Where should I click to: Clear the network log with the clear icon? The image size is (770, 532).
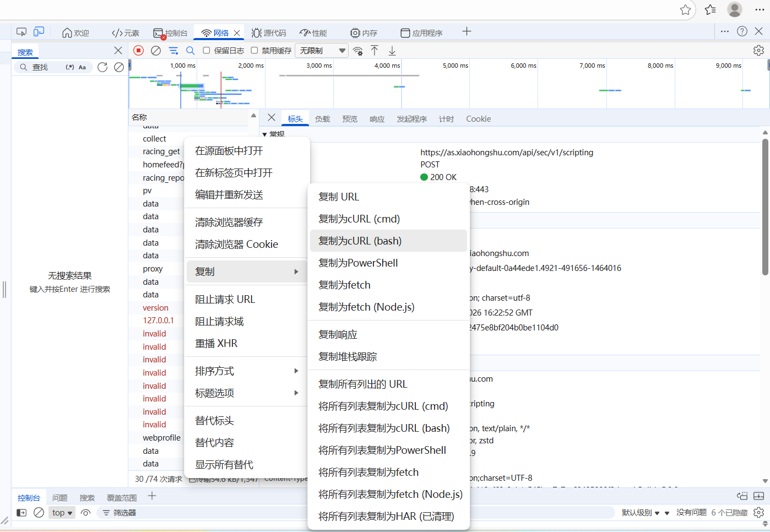pyautogui.click(x=156, y=51)
